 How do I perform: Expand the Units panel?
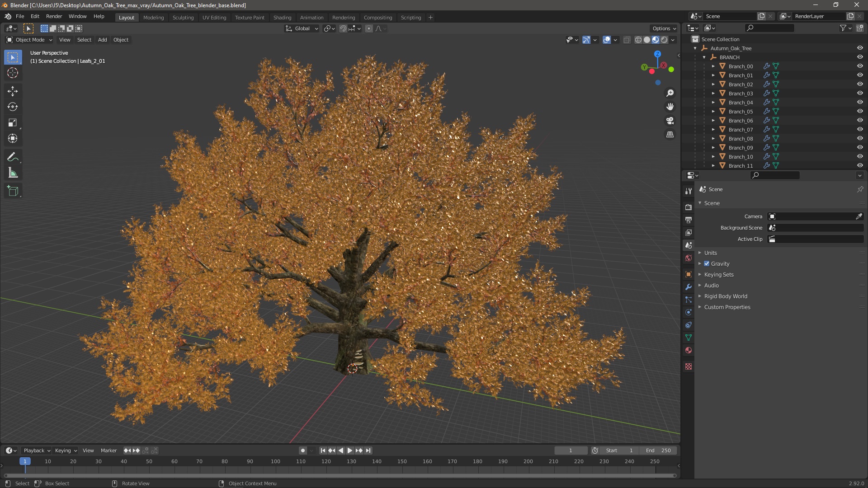[710, 253]
